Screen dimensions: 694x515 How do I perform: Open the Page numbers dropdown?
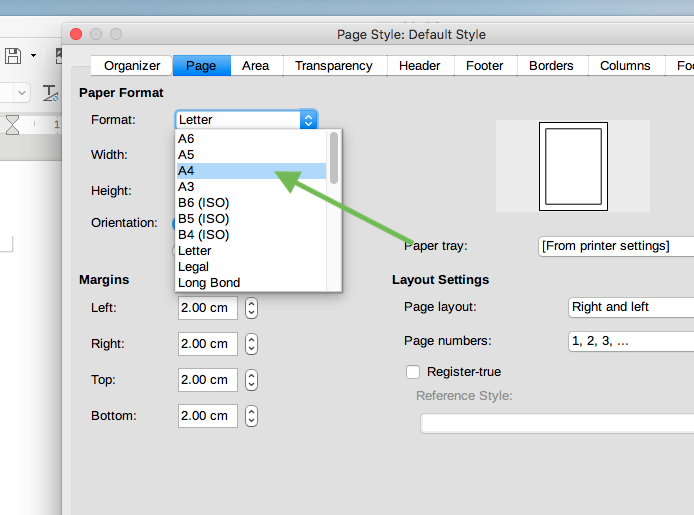coord(630,341)
